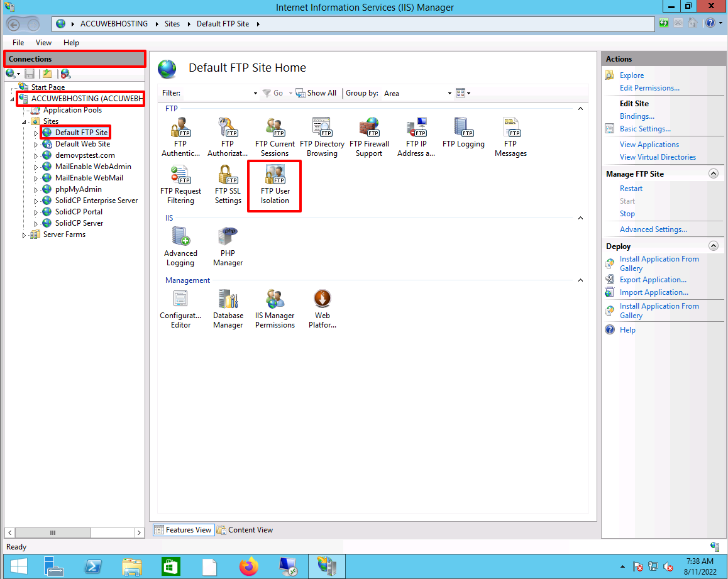Open FTP SSL Settings icon
This screenshot has width=728, height=579.
pyautogui.click(x=228, y=185)
